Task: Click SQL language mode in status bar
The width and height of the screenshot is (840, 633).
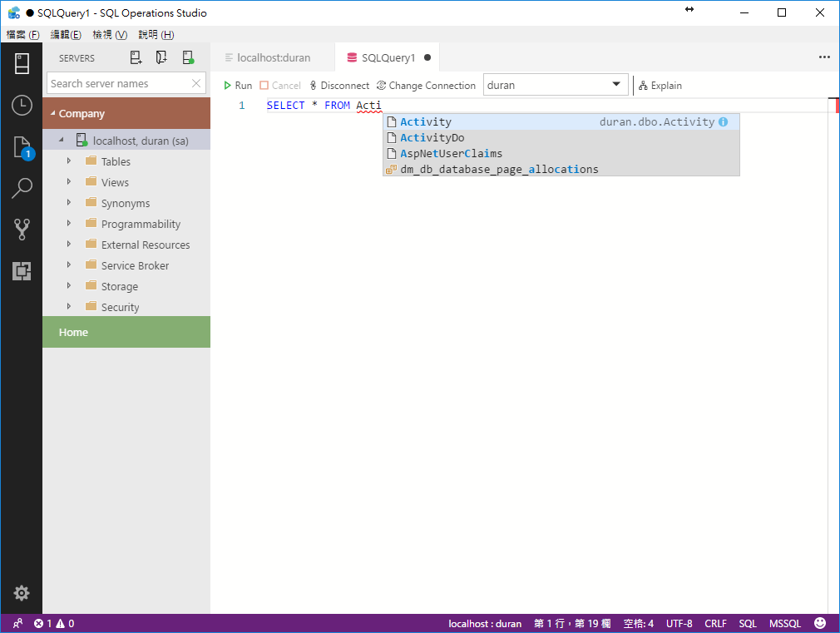Action: 748,623
